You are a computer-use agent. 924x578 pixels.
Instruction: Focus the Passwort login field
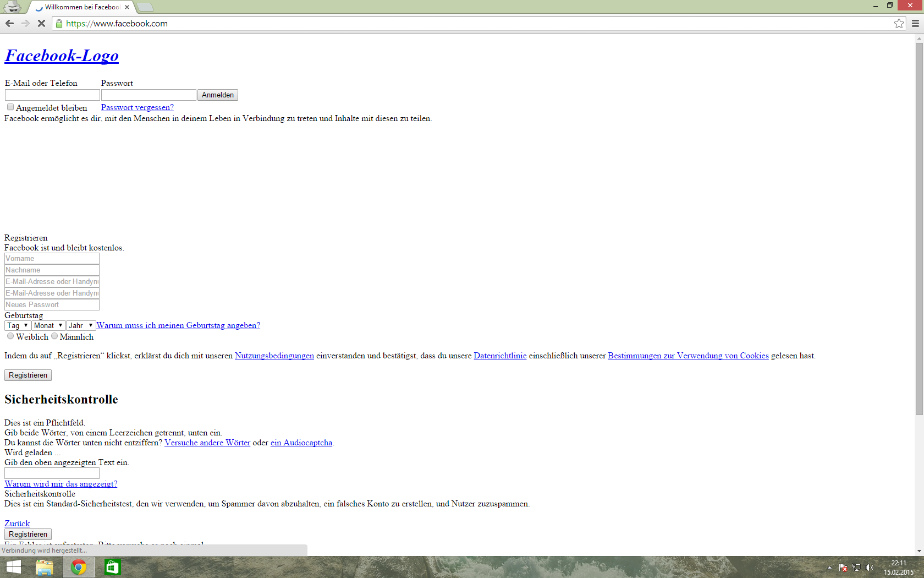[x=148, y=95]
